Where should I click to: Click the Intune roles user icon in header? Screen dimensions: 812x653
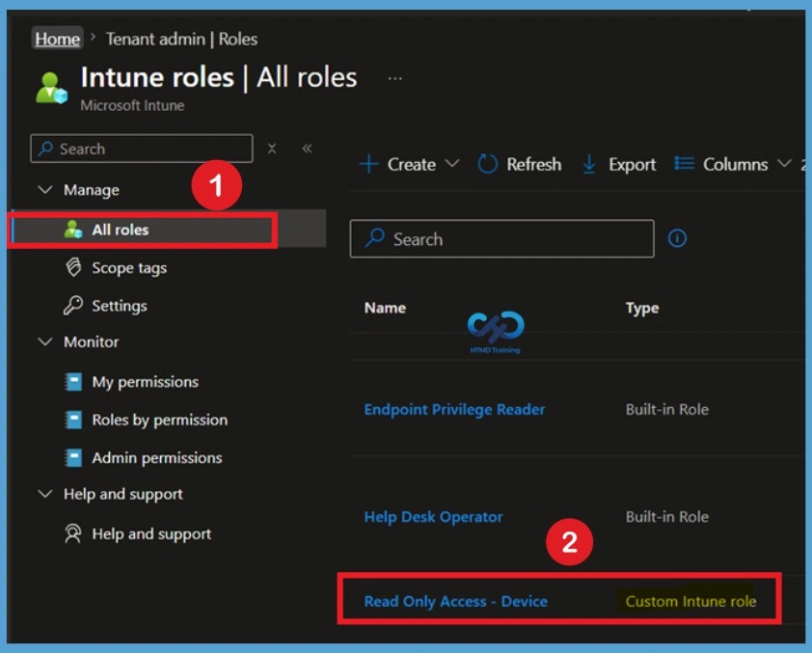(51, 88)
